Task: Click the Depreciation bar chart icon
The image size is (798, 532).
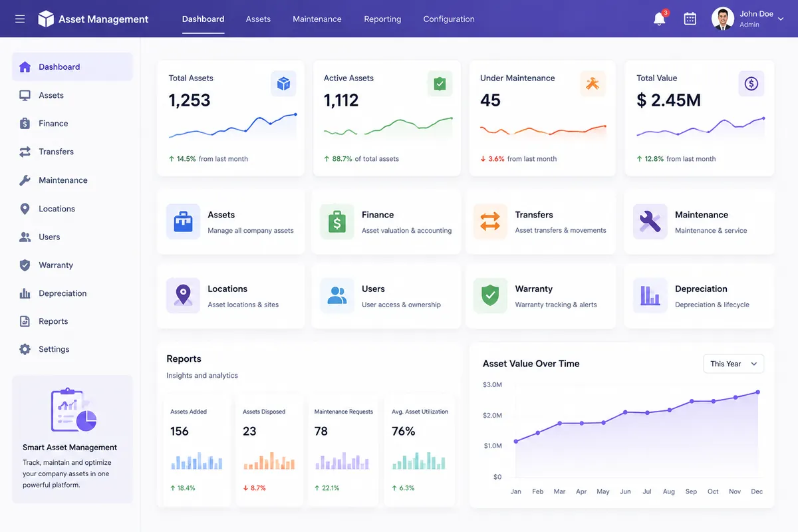Action: pyautogui.click(x=650, y=295)
